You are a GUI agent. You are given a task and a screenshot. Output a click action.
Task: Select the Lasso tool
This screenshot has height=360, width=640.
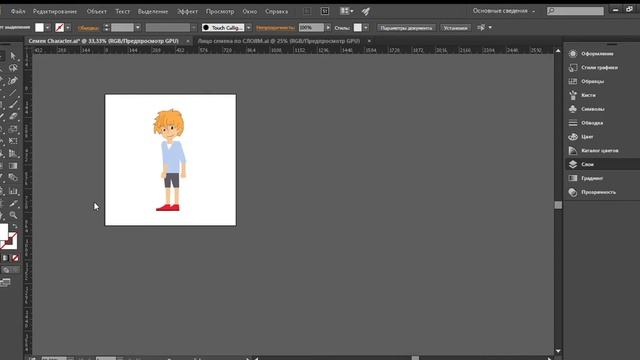[13, 68]
